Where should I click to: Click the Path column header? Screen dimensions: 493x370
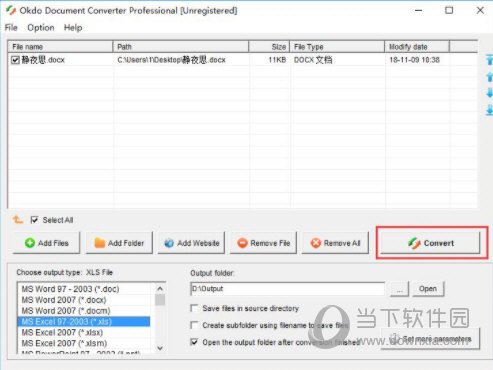click(x=181, y=47)
